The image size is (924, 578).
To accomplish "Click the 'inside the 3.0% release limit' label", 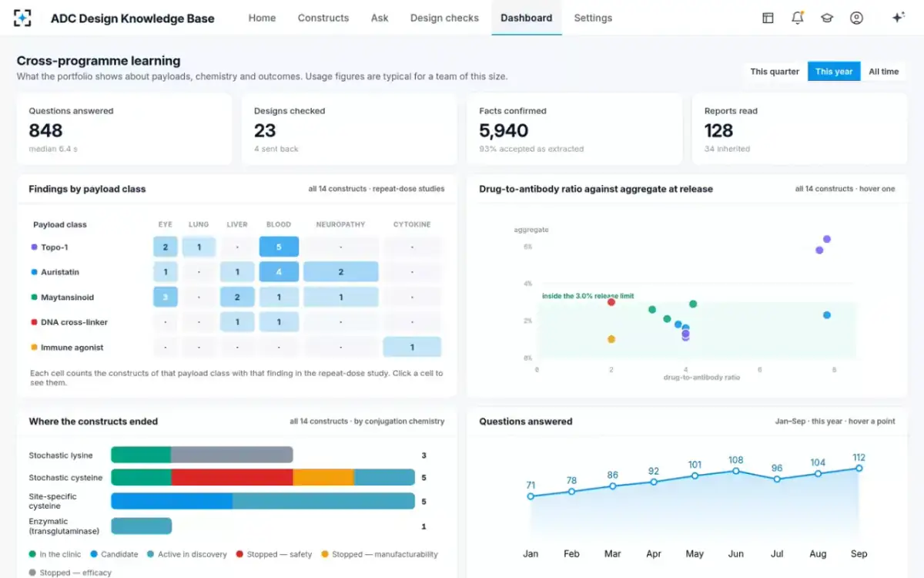I will click(x=588, y=296).
